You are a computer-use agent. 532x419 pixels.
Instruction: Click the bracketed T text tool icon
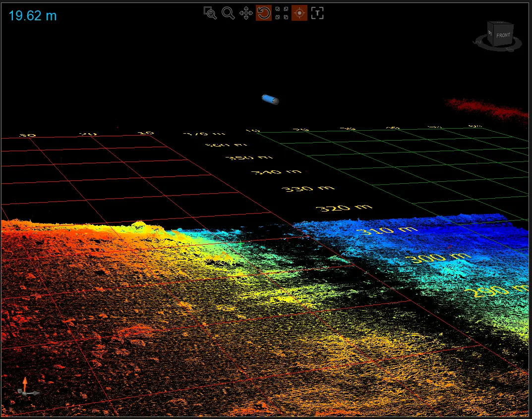point(317,13)
